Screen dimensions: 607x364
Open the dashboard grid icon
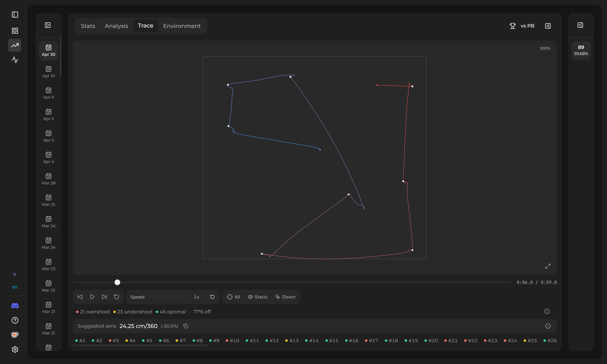coord(15,31)
